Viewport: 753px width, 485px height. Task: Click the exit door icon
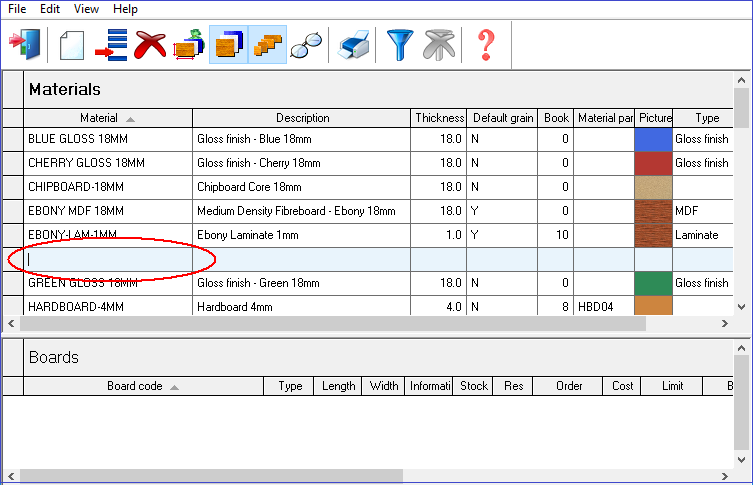25,44
